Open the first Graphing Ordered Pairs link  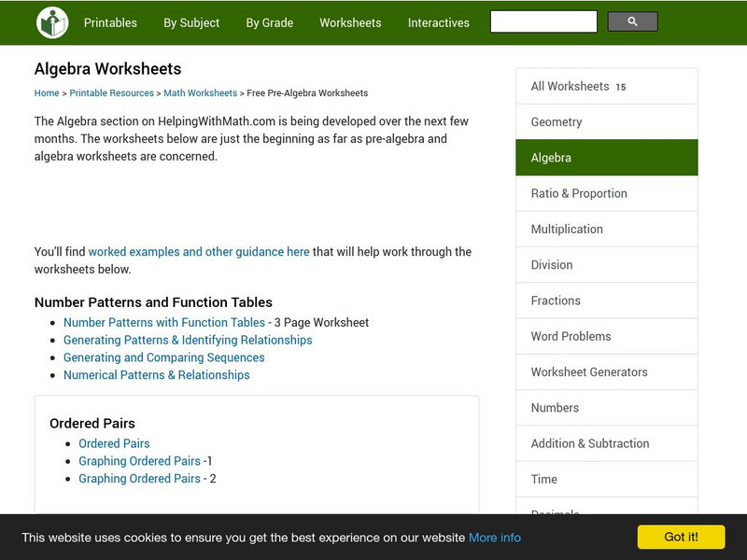[x=139, y=461]
